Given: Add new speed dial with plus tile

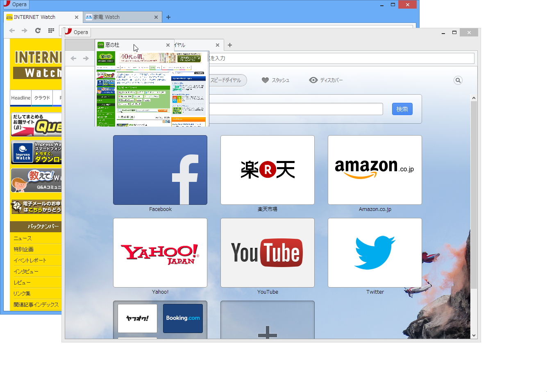Looking at the screenshot, I should click(x=268, y=320).
